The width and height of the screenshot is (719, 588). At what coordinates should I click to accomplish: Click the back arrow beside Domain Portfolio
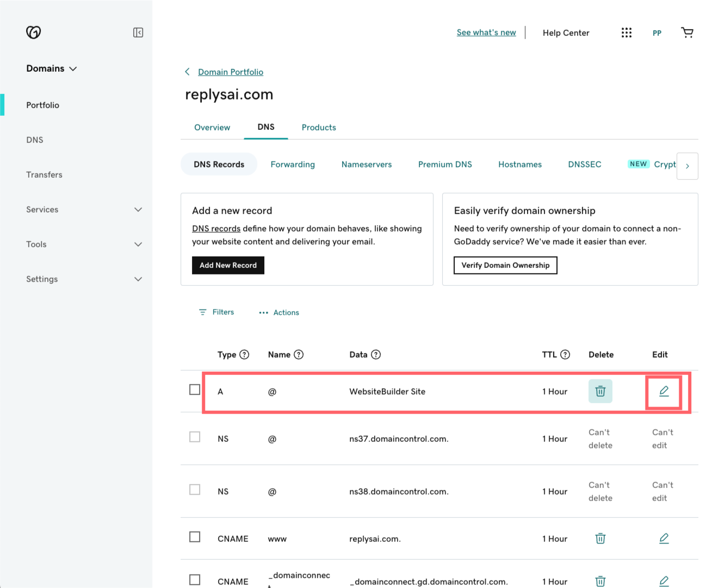(187, 72)
